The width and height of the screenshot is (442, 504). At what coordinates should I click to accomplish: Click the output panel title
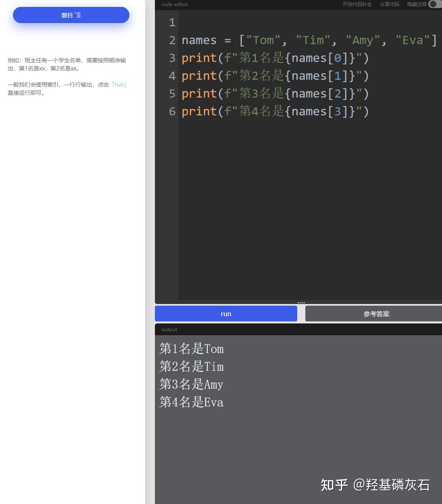169,329
